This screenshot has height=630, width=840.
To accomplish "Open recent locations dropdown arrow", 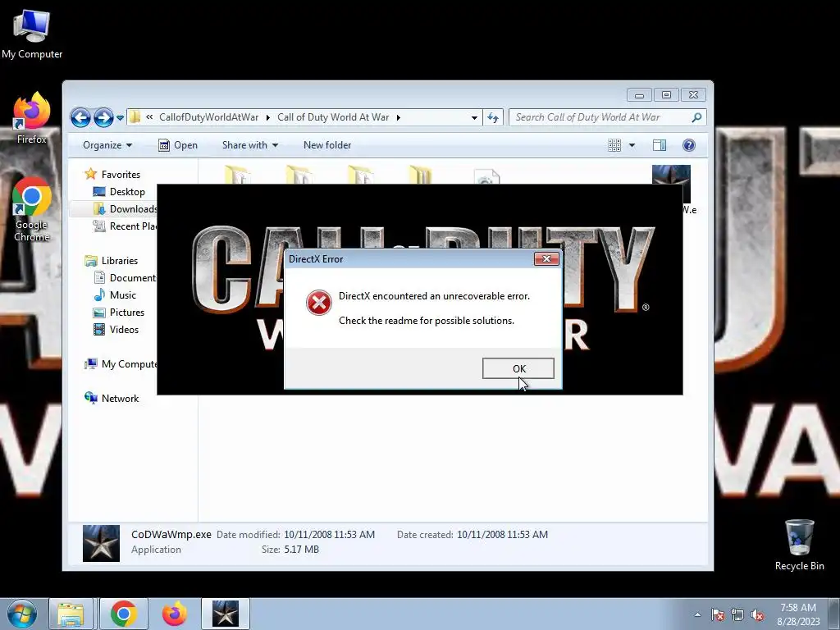I will coord(120,118).
